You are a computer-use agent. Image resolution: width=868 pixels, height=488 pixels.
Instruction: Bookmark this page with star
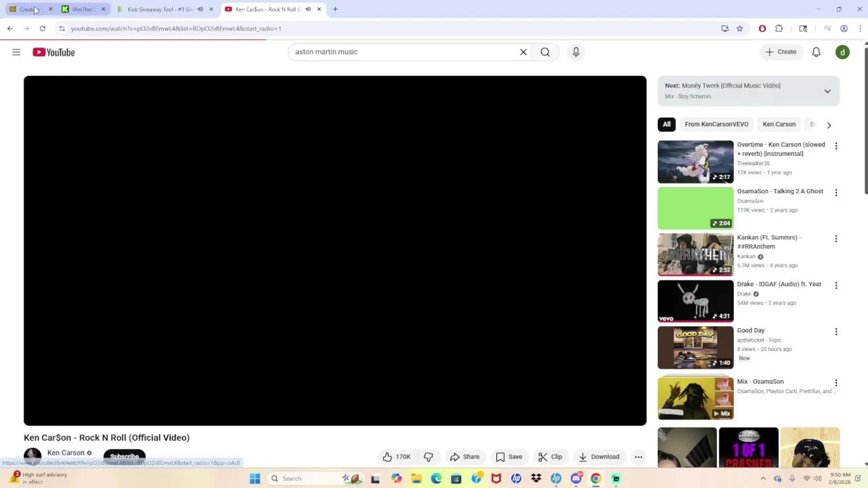739,28
